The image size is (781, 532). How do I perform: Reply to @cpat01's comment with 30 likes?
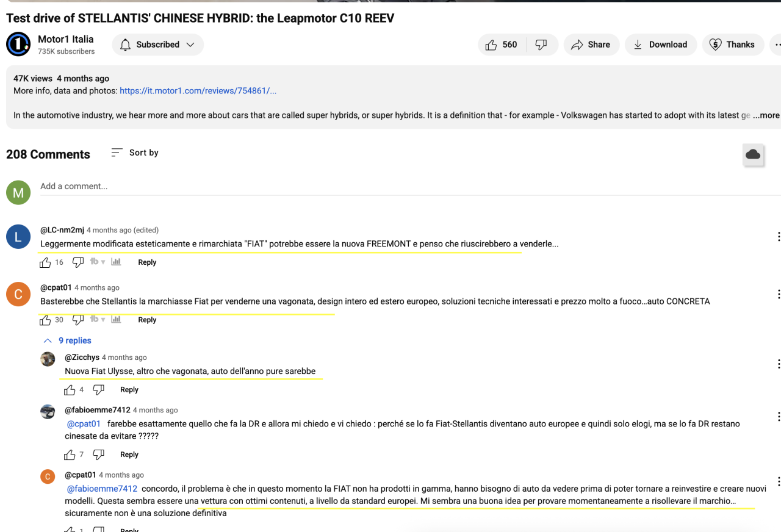coord(147,320)
